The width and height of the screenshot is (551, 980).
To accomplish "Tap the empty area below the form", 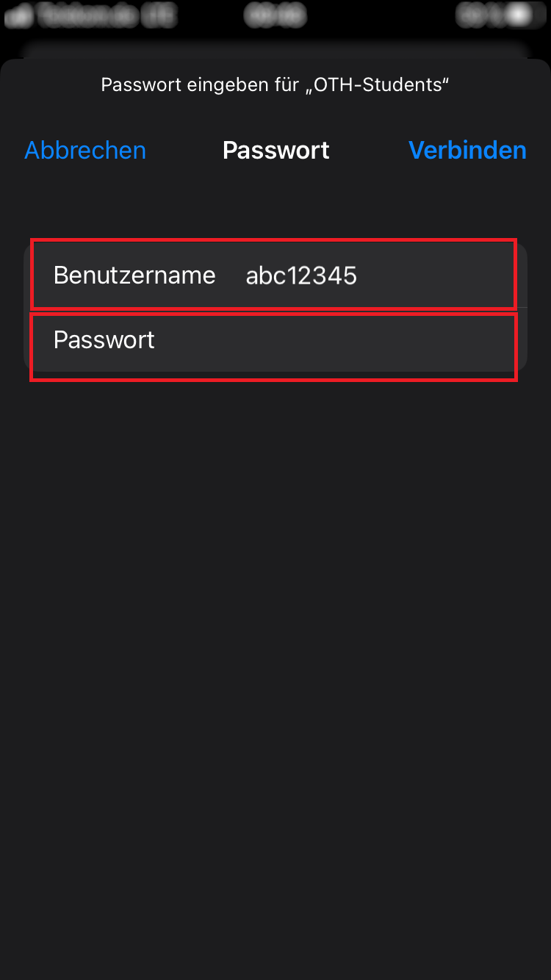I will coord(275,624).
